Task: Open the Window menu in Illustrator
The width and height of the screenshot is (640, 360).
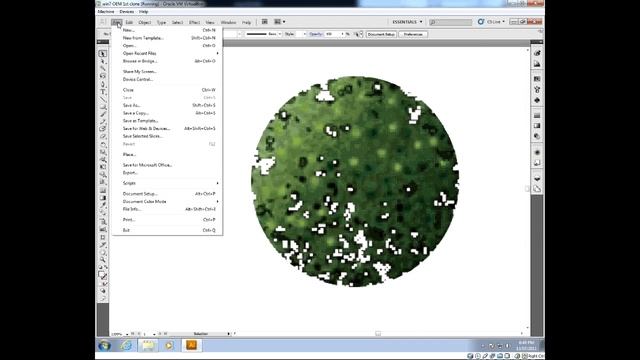Action: point(228,22)
